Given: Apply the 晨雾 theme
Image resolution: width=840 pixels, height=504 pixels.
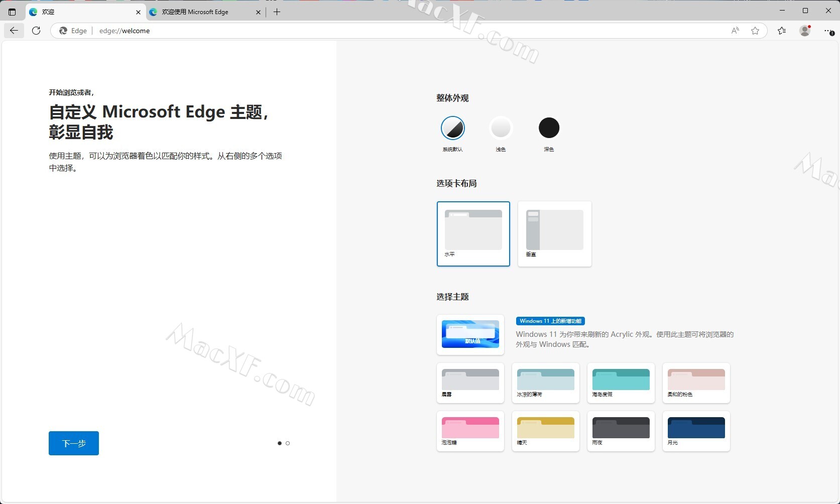Looking at the screenshot, I should pyautogui.click(x=470, y=383).
